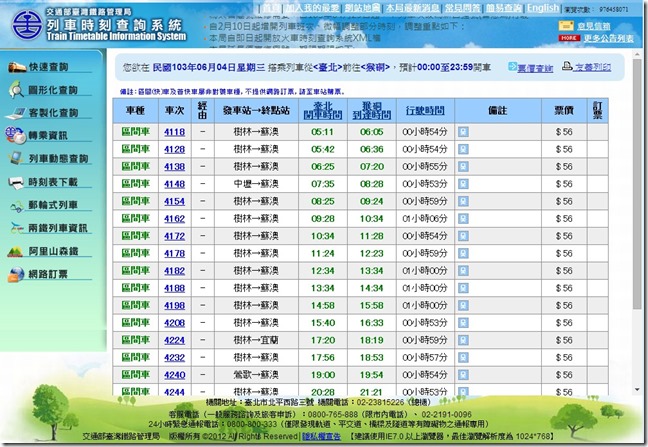Image resolution: width=648 pixels, height=447 pixels.
Task: Sort by 行駛時間 column header
Action: click(x=425, y=110)
